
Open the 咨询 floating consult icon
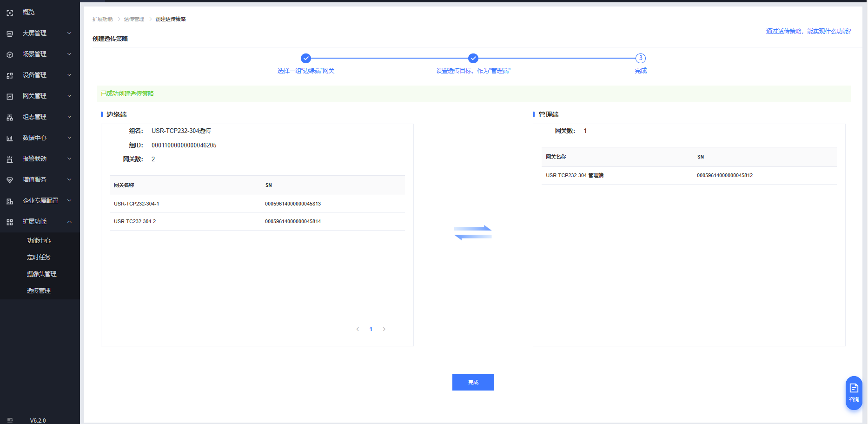pos(854,392)
